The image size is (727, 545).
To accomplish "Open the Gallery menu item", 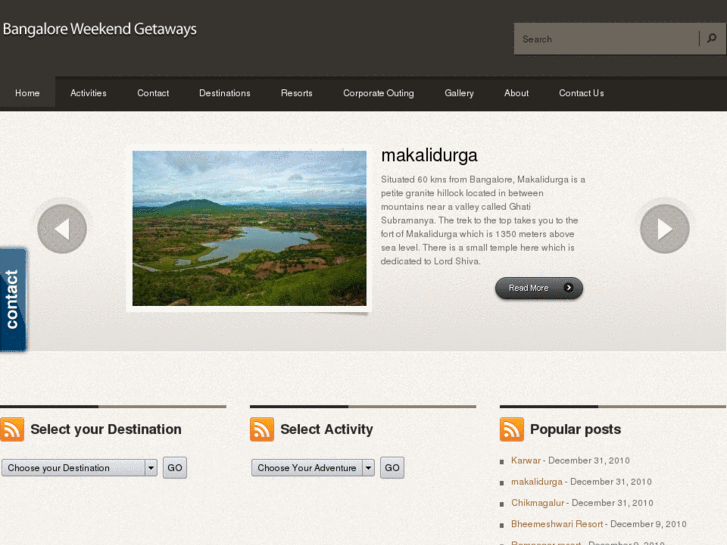I will coord(459,93).
